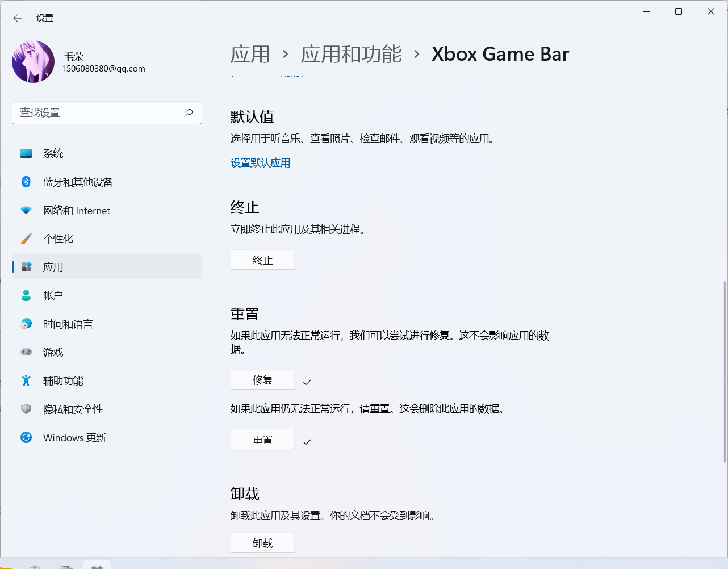Click the checkmark next to the 重置 button
This screenshot has height=569, width=728.
307,442
